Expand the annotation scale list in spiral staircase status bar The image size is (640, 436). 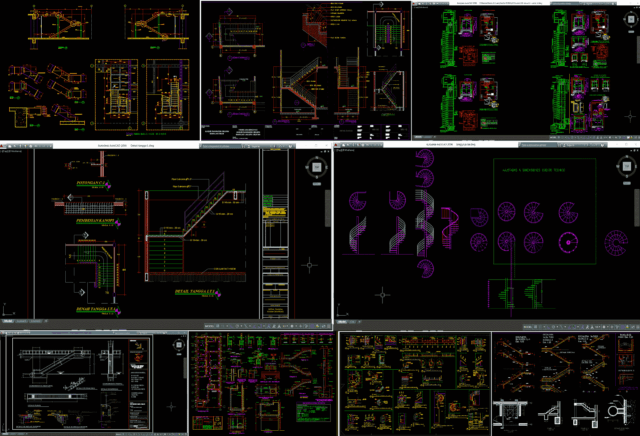[600, 326]
